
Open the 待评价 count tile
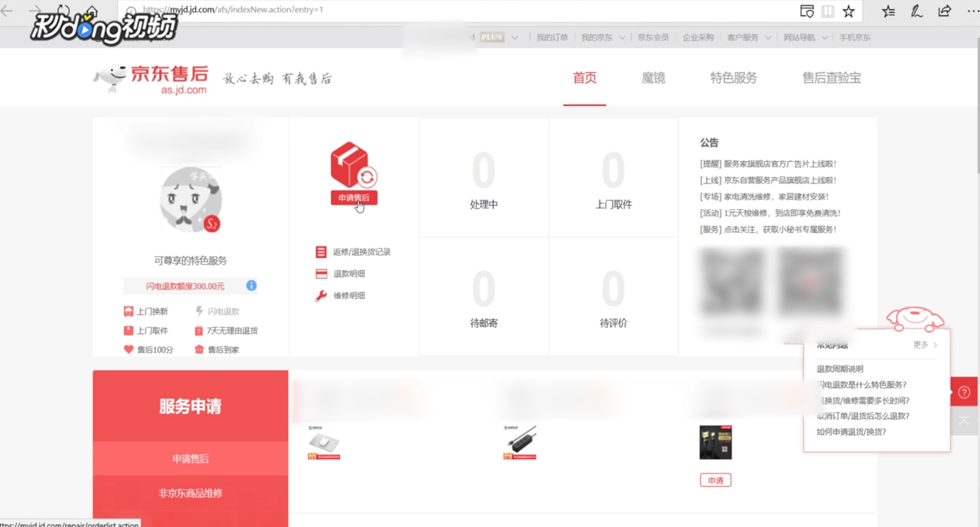614,297
